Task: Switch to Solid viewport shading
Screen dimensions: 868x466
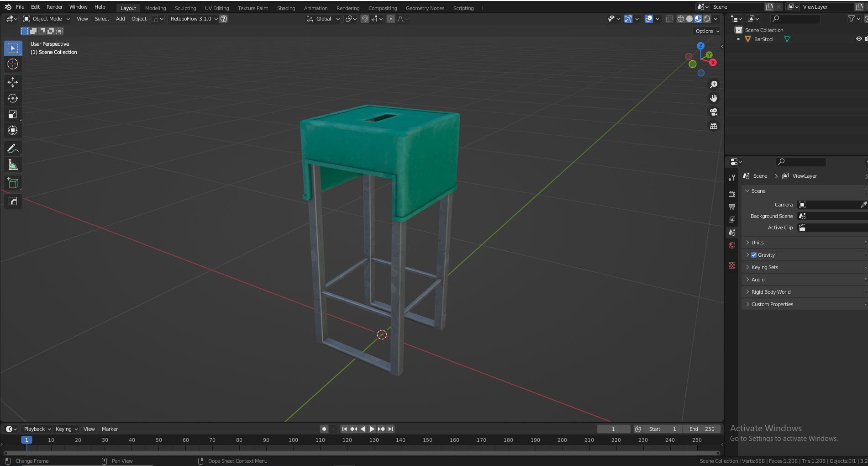Action: pos(689,19)
